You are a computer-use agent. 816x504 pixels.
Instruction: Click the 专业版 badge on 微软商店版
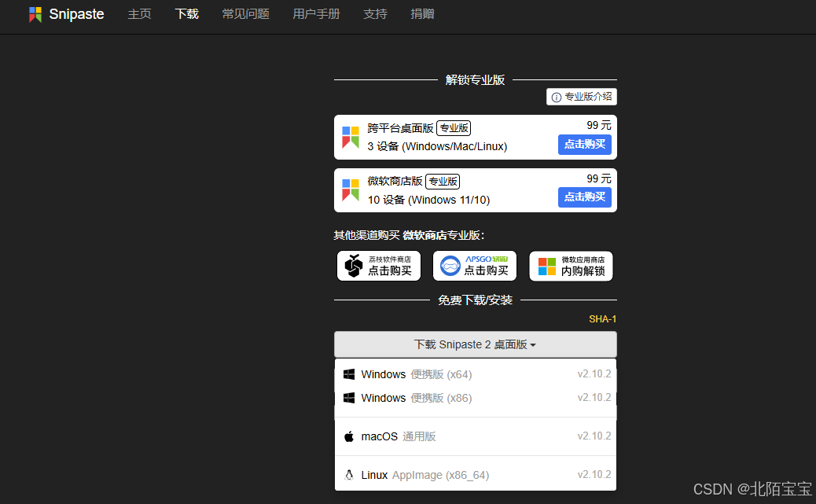point(443,181)
